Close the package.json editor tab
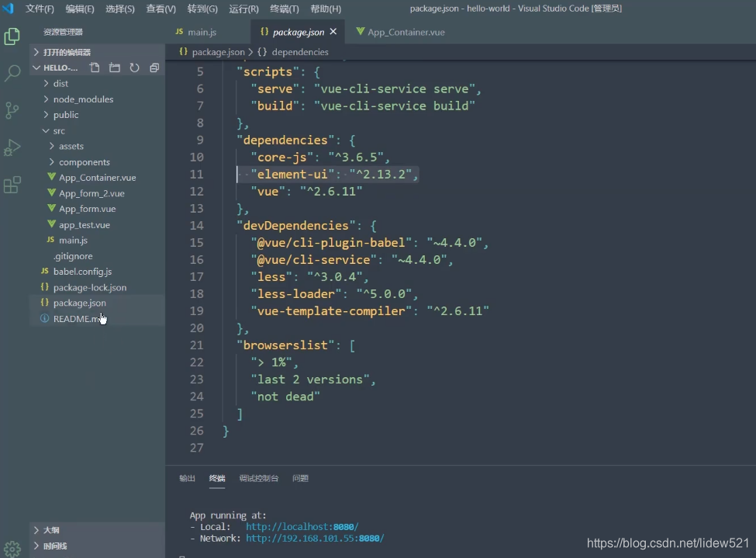The width and height of the screenshot is (756, 558). click(x=333, y=32)
